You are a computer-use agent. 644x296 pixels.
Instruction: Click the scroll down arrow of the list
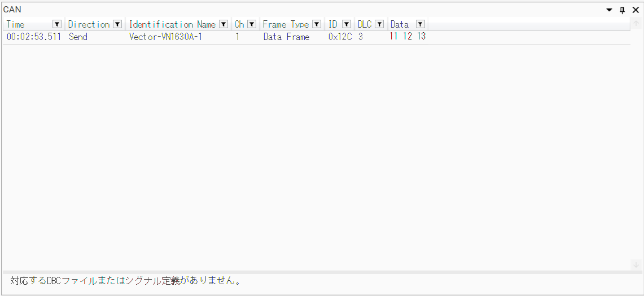(636, 264)
